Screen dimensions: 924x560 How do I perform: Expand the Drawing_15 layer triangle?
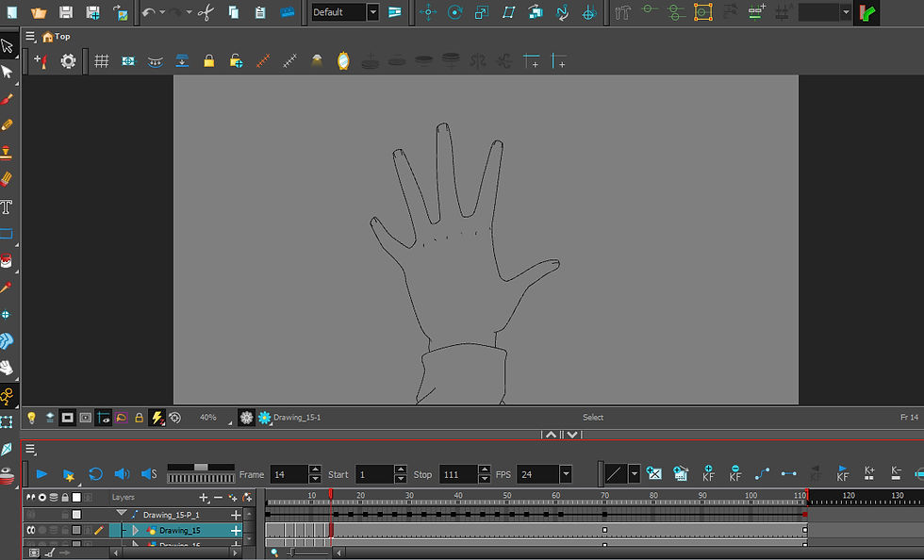(x=136, y=530)
